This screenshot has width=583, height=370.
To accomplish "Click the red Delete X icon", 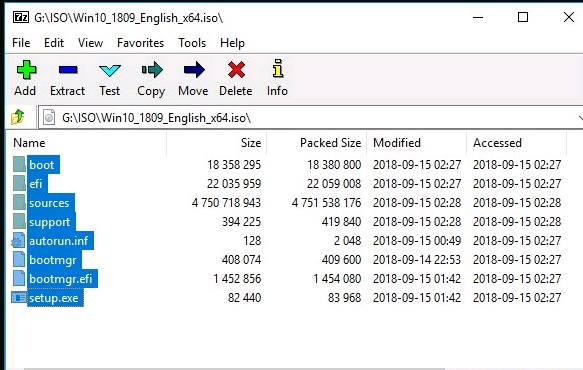I will coord(236,70).
